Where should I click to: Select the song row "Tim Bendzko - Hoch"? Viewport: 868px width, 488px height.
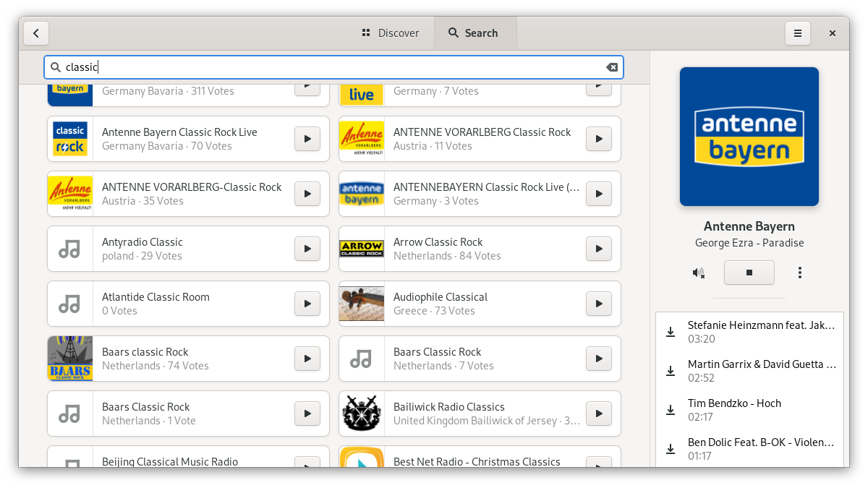[749, 410]
